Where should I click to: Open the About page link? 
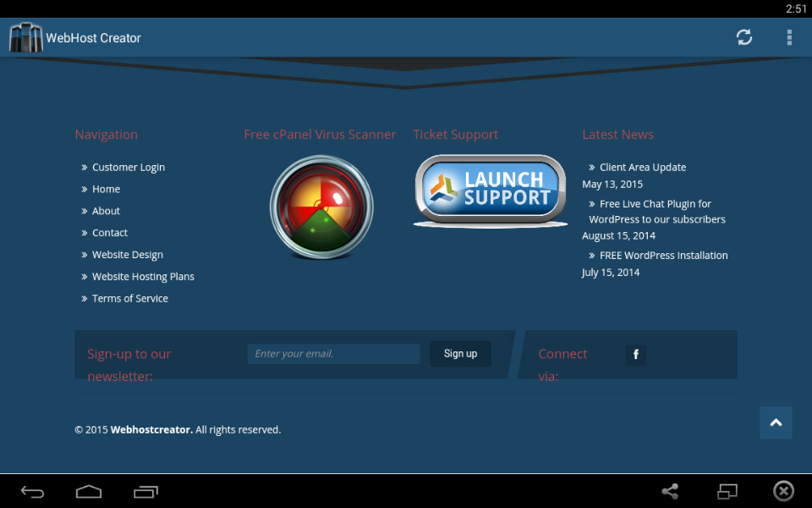coord(107,211)
